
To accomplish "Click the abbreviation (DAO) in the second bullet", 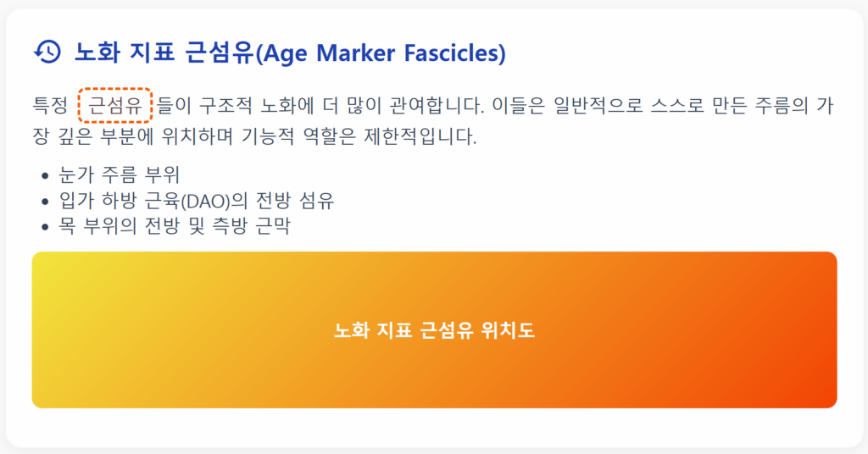I will click(x=205, y=201).
